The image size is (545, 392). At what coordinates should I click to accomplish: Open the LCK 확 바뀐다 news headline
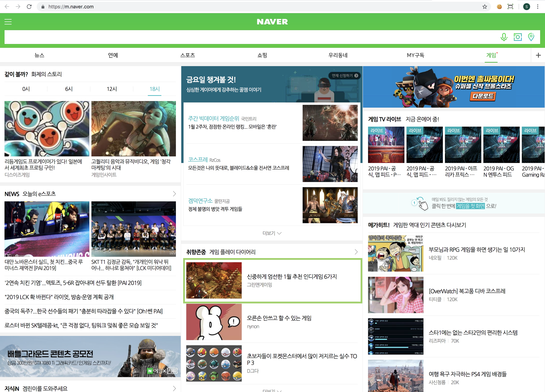[59, 297]
